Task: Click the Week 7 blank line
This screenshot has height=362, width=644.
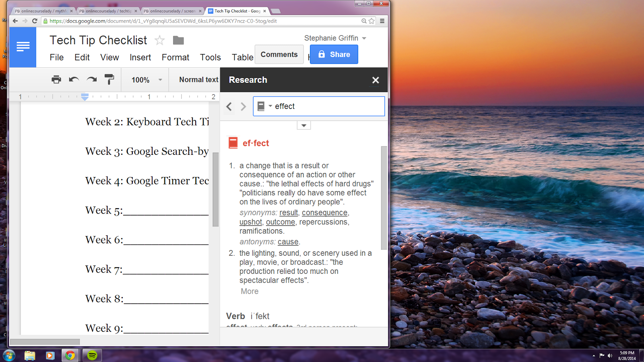Action: click(147, 269)
